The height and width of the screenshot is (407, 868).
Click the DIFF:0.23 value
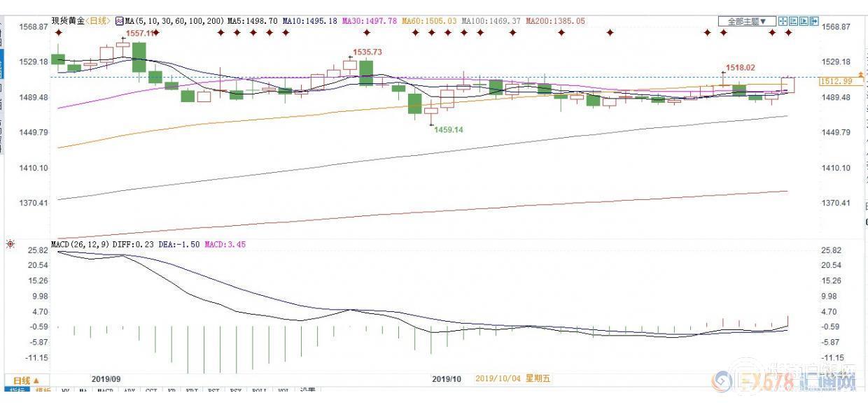[133, 244]
